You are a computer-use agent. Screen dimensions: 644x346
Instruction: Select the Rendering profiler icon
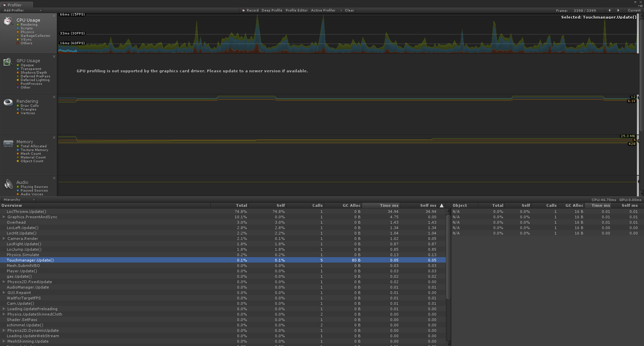point(8,102)
